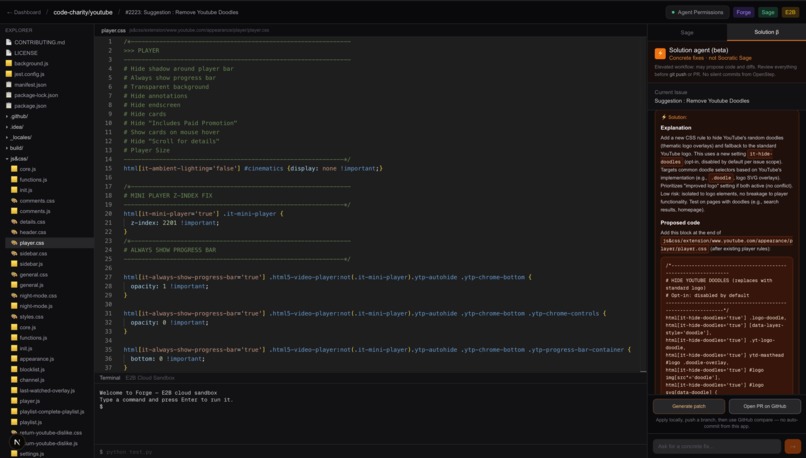
Task: Click the blocklist.js file icon
Action: 14,369
